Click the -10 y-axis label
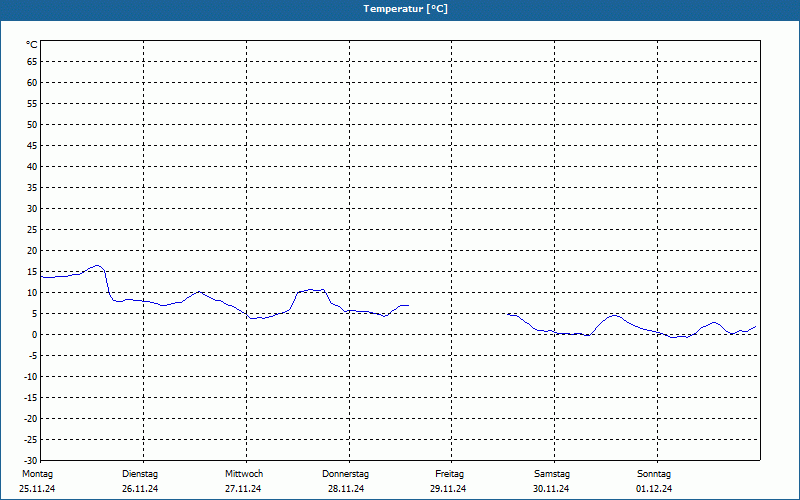Image resolution: width=800 pixels, height=500 pixels. coord(31,377)
